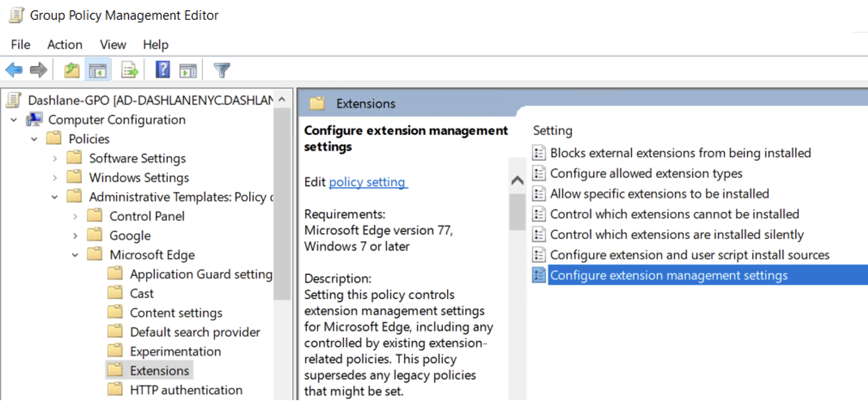The image size is (868, 401).
Task: Click the Setting column header
Action: coord(553,130)
